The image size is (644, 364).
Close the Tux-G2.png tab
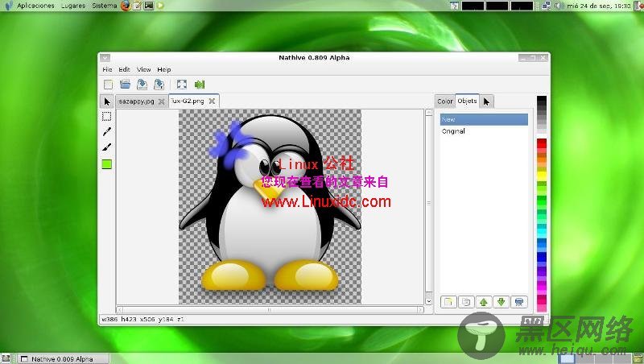point(212,101)
